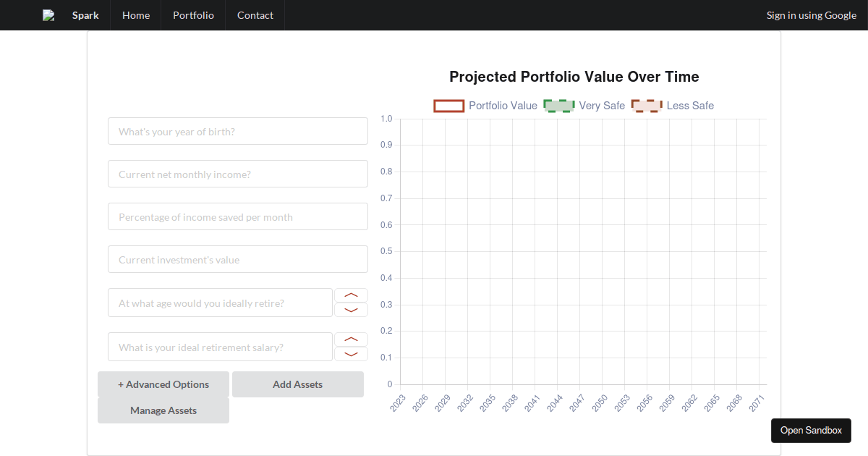868x456 pixels.
Task: Expand the Advanced Options section
Action: coord(163,384)
